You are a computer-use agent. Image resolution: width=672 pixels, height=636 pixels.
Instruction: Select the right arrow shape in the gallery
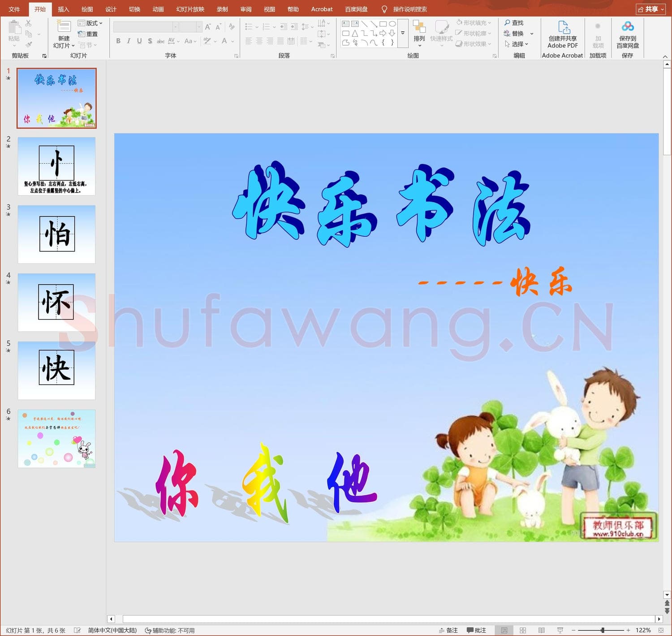tap(383, 33)
